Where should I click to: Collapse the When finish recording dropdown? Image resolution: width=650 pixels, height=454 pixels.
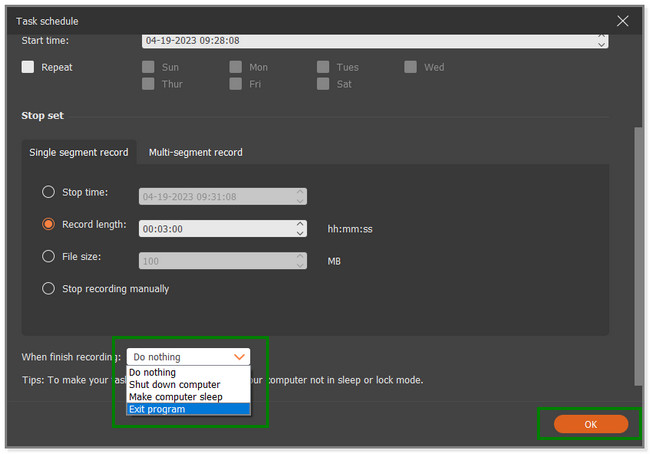(238, 357)
